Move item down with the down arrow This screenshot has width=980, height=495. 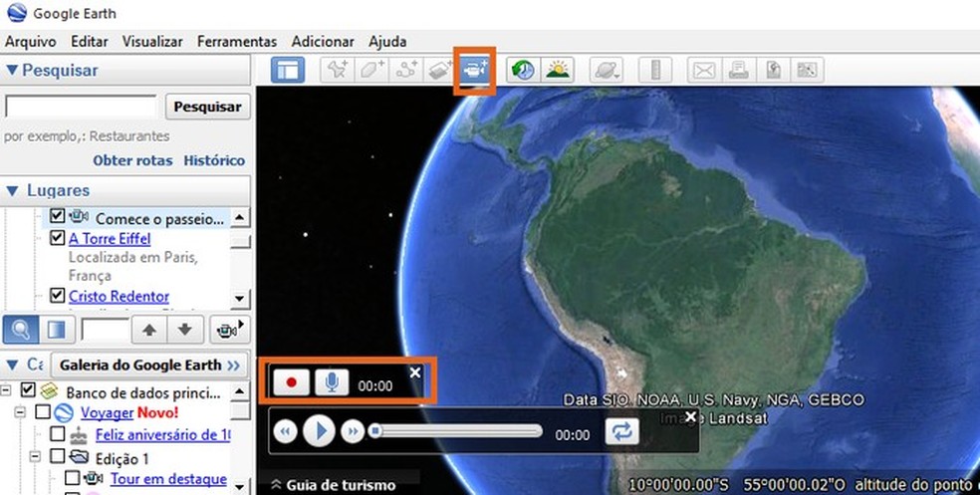click(185, 330)
